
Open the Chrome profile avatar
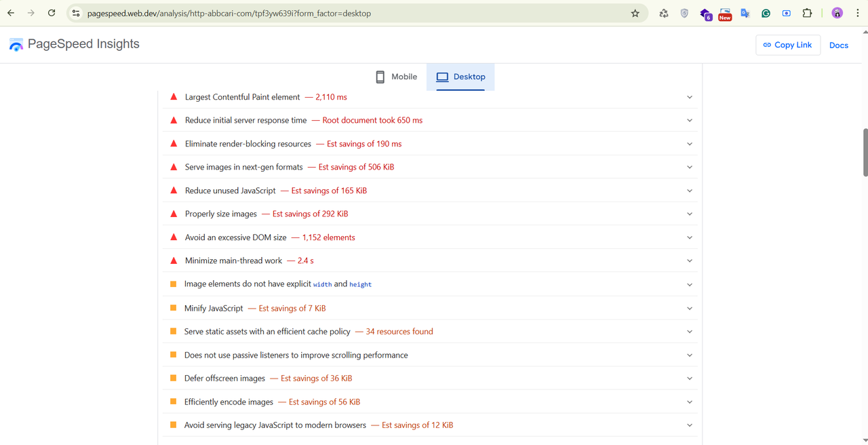point(837,13)
